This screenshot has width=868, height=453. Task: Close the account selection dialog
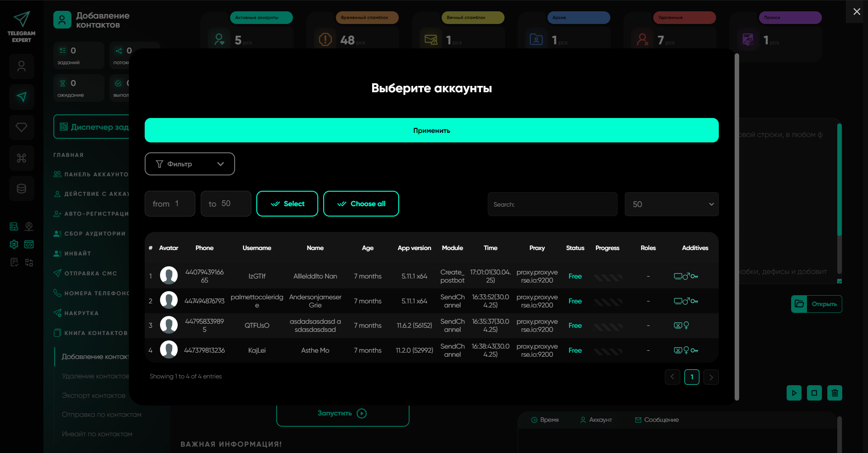[856, 12]
